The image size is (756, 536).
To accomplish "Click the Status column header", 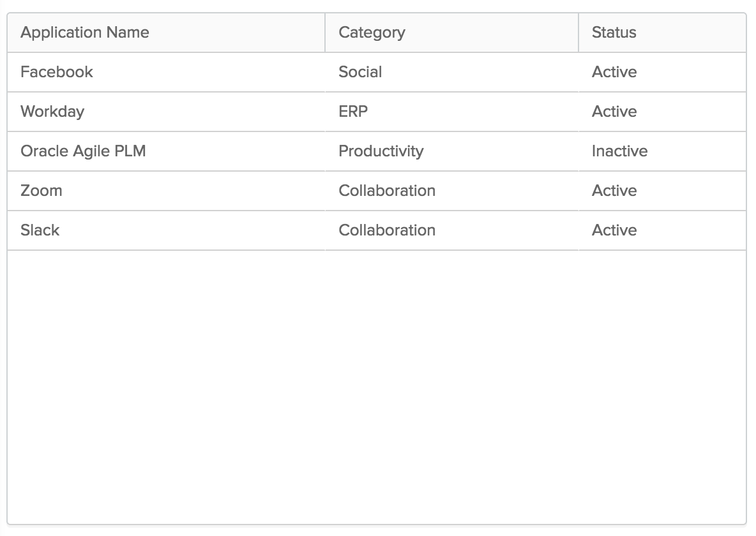I will 614,33.
